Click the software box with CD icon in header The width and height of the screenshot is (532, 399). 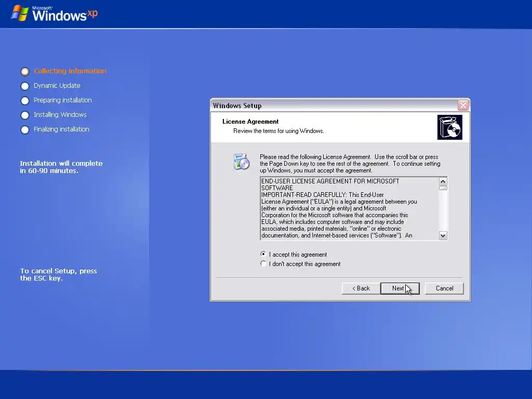(449, 127)
